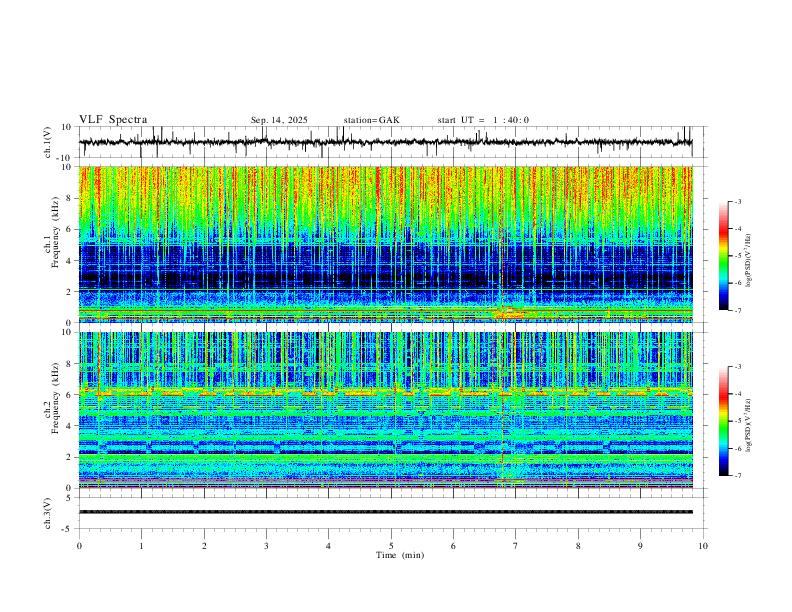The height and width of the screenshot is (612, 792).
Task: Click the "2" kHz tick on ch.1 spectrogram axis
Action: click(70, 292)
